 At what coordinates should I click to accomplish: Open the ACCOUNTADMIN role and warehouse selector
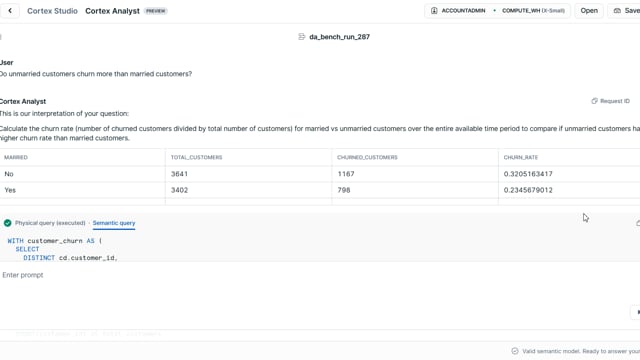[497, 11]
